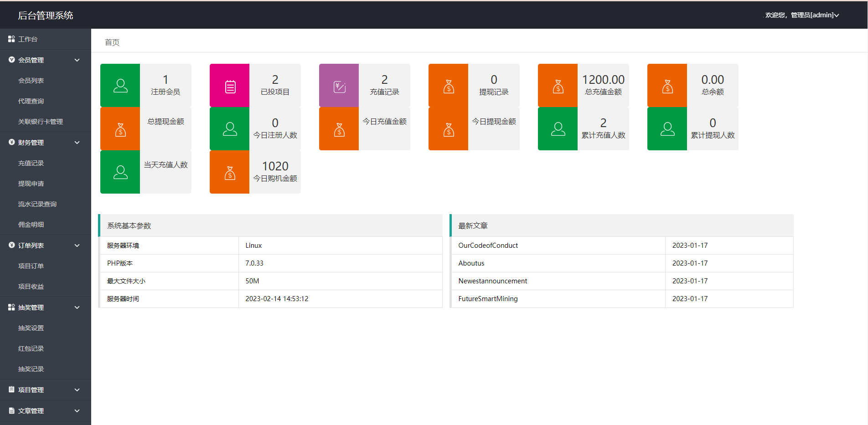Expand the 文章管理 sidebar section

(x=77, y=411)
